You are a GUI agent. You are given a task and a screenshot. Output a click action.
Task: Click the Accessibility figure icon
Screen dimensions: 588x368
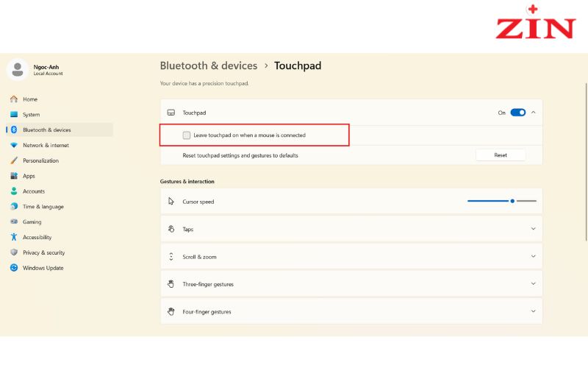tap(14, 237)
